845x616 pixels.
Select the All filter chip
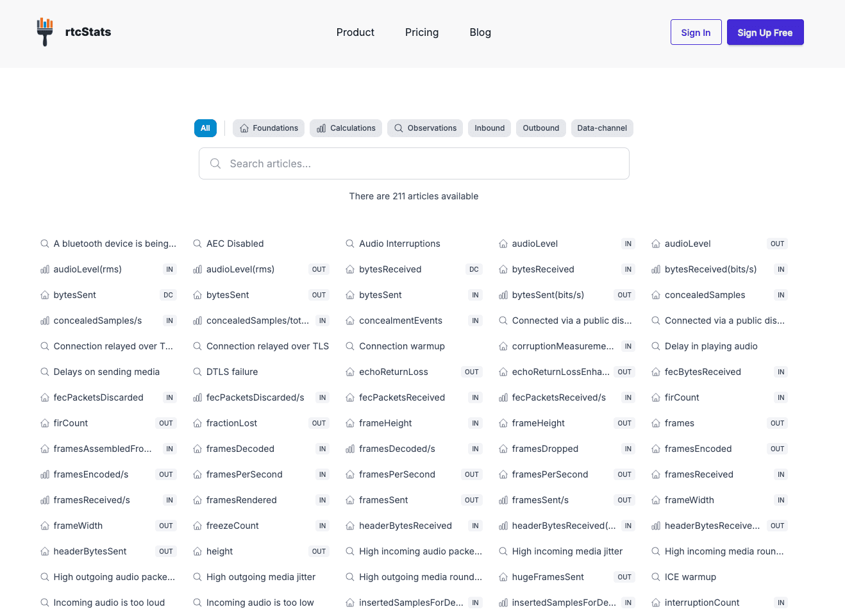[x=205, y=128]
